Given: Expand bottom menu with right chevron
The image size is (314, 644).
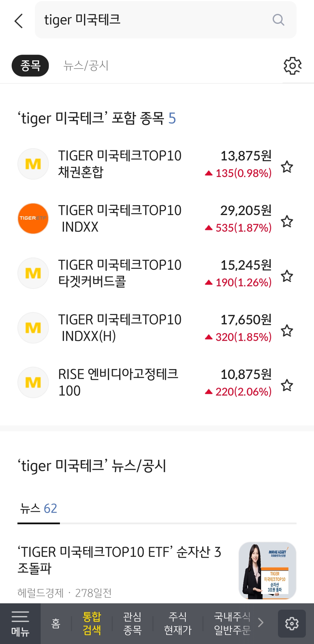Looking at the screenshot, I should tap(261, 622).
